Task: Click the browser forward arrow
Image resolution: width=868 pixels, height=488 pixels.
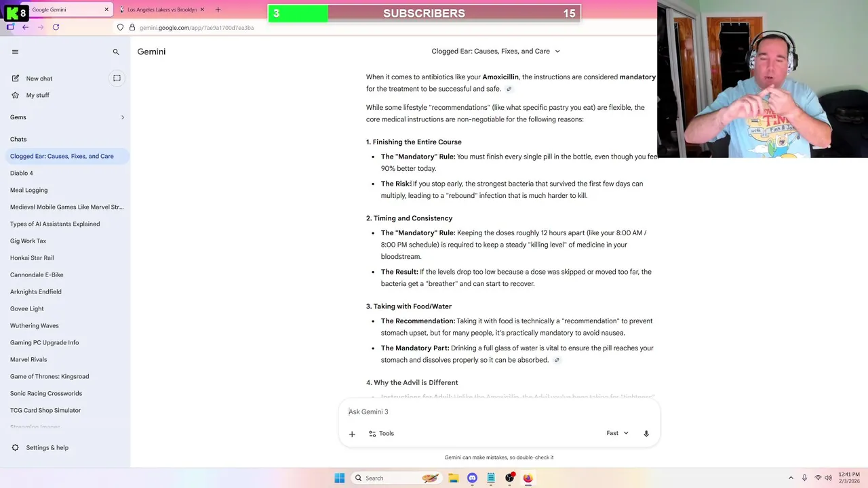Action: coord(41,27)
